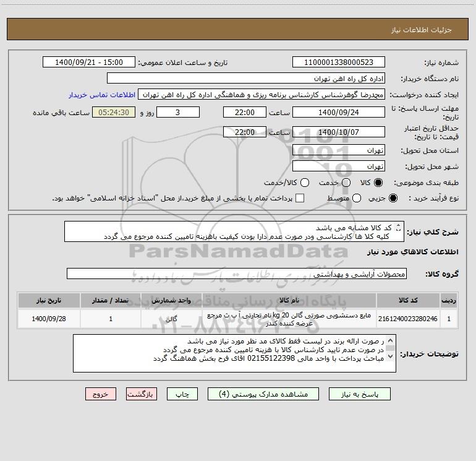This screenshot has width=476, height=461.
Task: Click the remaining time counter 05:24:30
Action: pos(114,113)
